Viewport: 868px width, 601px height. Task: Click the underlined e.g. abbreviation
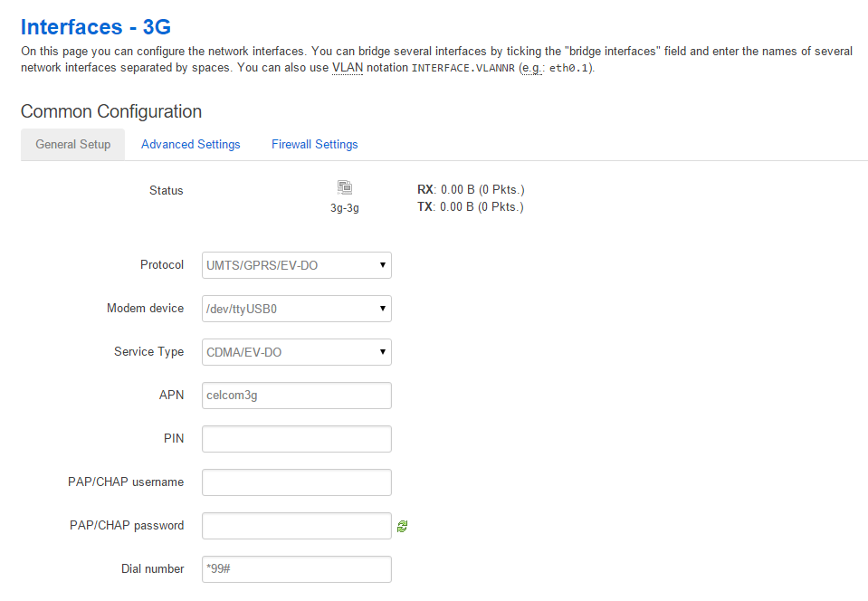[530, 68]
